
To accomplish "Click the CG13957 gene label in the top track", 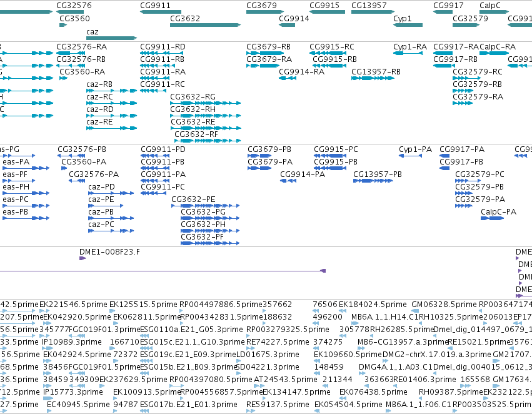I will (x=369, y=6).
